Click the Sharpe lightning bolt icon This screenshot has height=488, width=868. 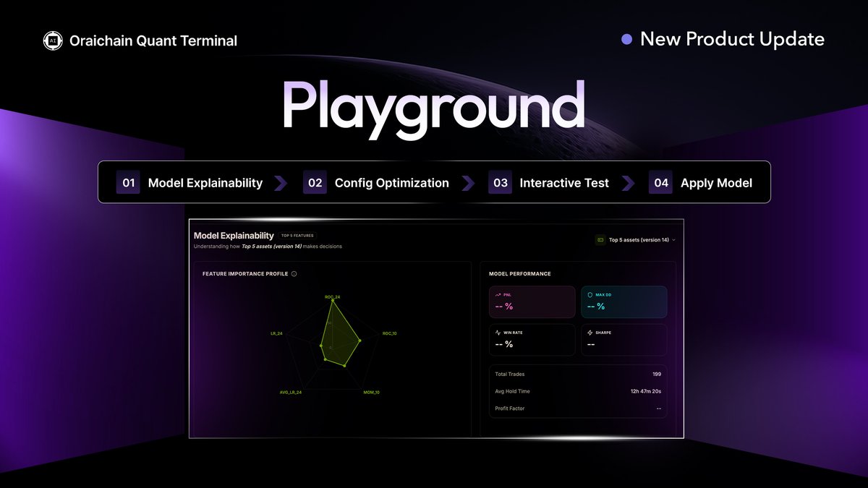(x=590, y=333)
